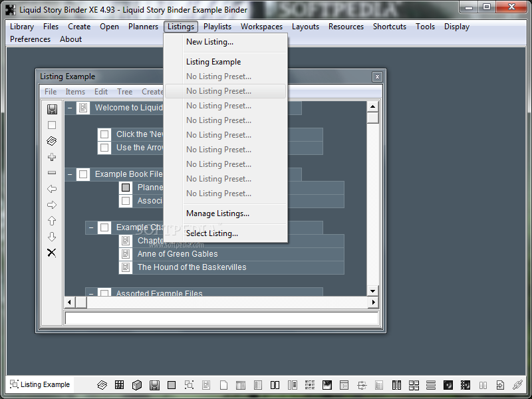Viewport: 532px width, 399px height.
Task: Click the stacked pages icon in Listing sidebar
Action: tap(52, 141)
